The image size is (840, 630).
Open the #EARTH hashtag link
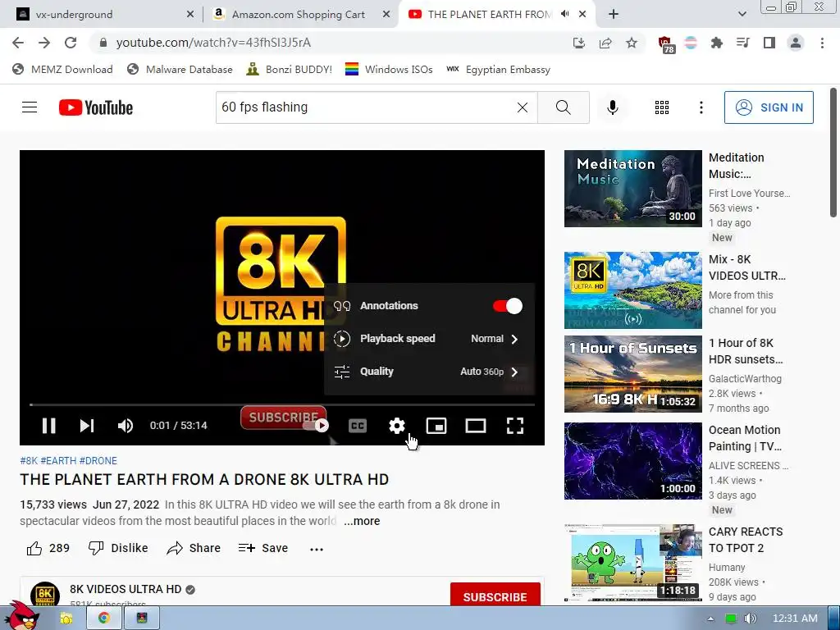pos(58,461)
